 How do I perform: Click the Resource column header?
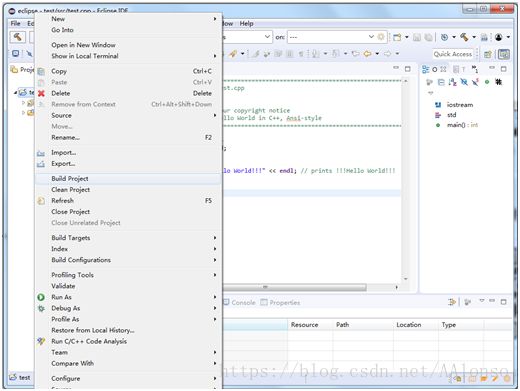click(x=310, y=325)
